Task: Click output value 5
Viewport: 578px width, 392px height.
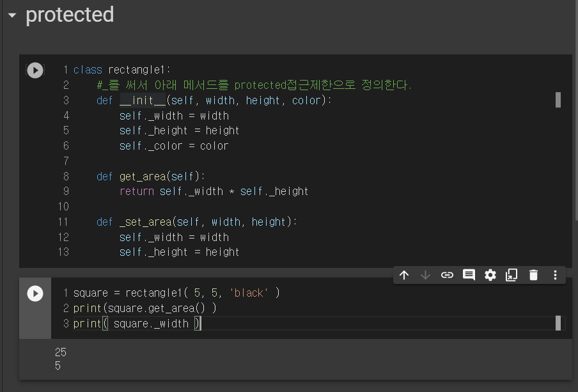Action: (x=58, y=366)
